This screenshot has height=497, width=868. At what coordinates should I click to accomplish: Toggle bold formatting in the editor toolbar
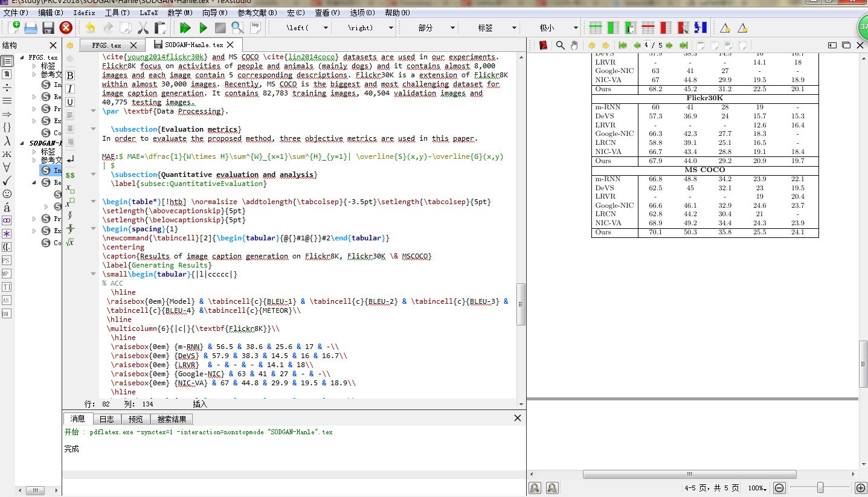(70, 75)
